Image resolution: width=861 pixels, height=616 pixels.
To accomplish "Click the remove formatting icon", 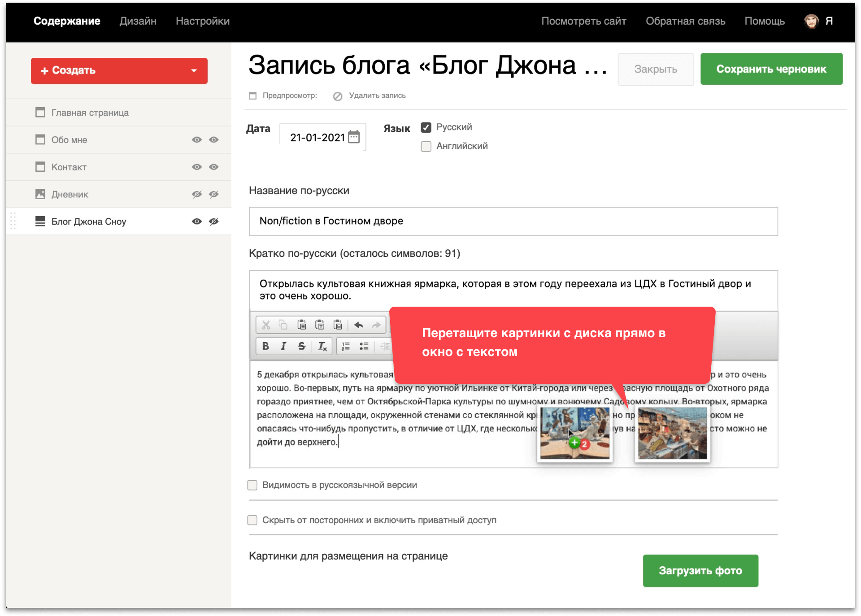I will click(x=322, y=346).
